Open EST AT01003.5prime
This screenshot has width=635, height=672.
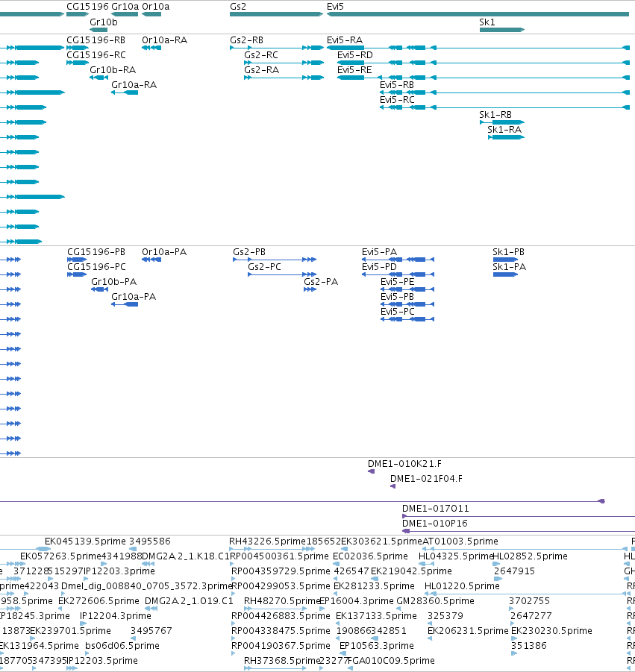pyautogui.click(x=460, y=541)
